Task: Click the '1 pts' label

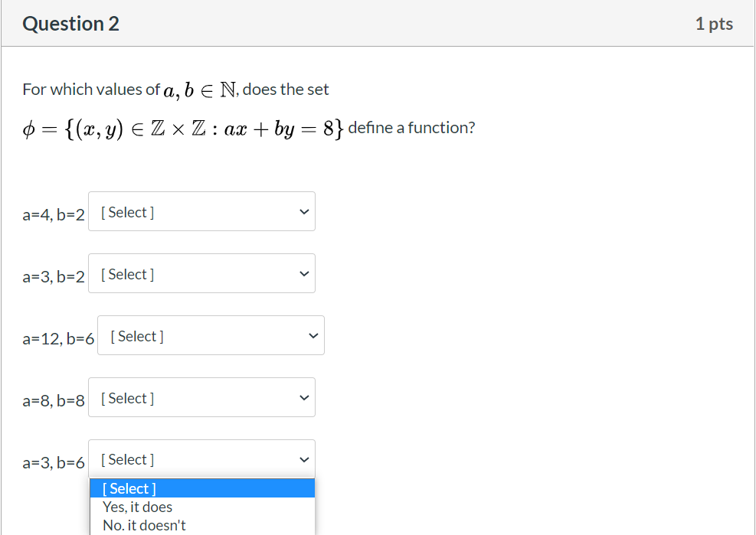Action: click(714, 24)
